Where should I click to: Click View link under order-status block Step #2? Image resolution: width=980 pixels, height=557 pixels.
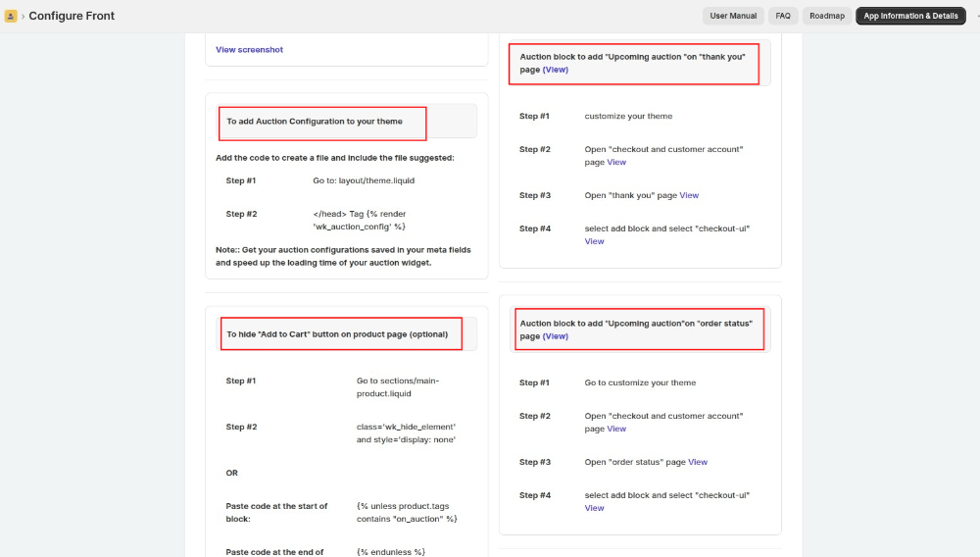point(616,429)
